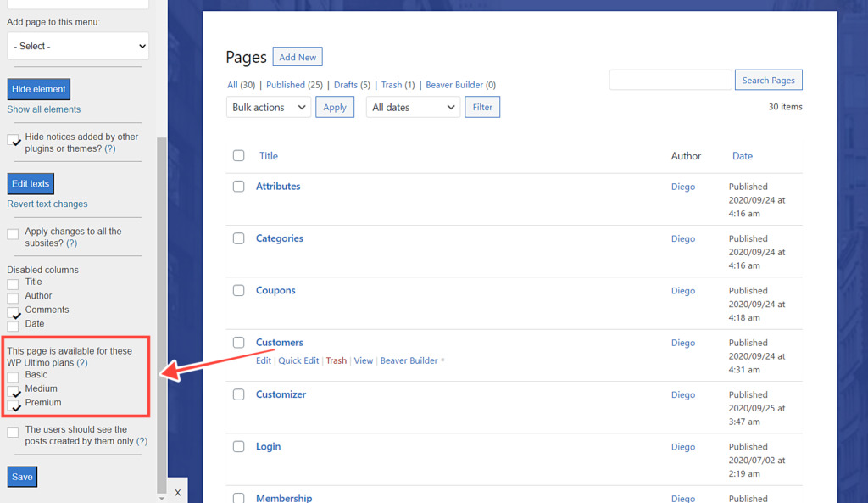The width and height of the screenshot is (868, 503).
Task: Click inside the page search field
Action: (x=670, y=79)
